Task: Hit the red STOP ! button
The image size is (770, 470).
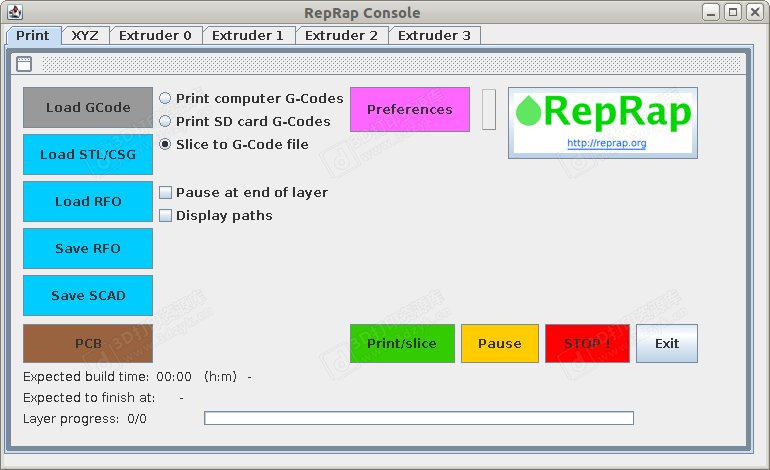Action: coord(587,343)
